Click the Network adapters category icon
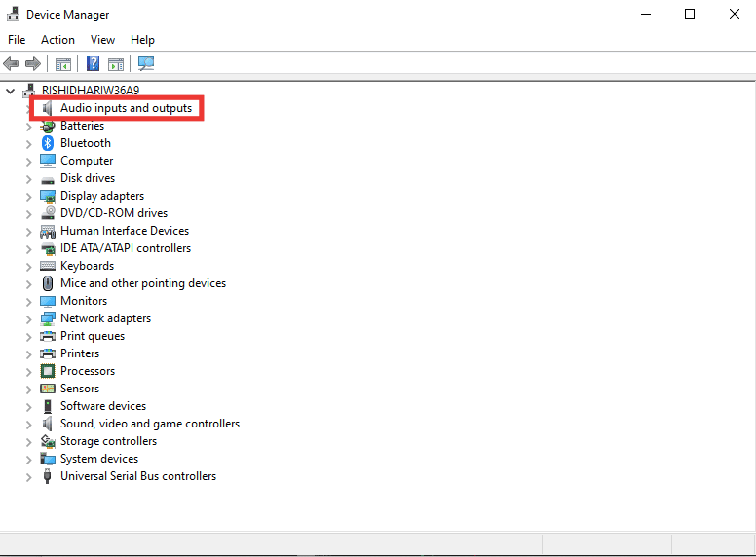This screenshot has height=557, width=756. coord(47,318)
